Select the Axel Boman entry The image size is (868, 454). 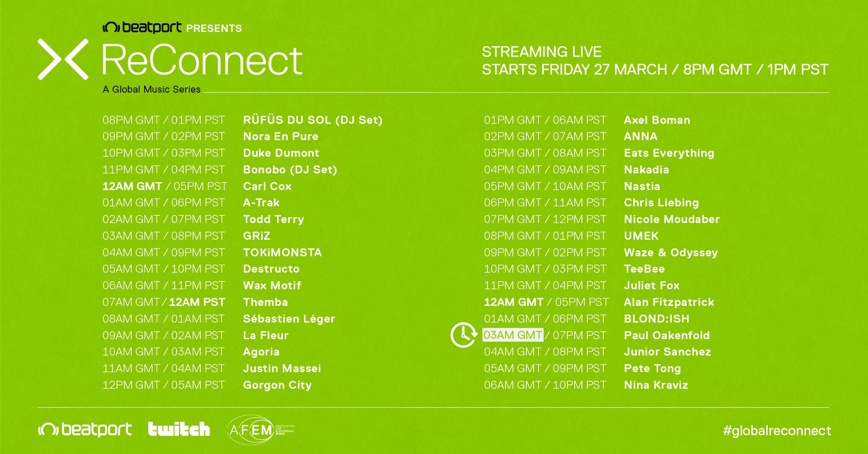tap(657, 120)
